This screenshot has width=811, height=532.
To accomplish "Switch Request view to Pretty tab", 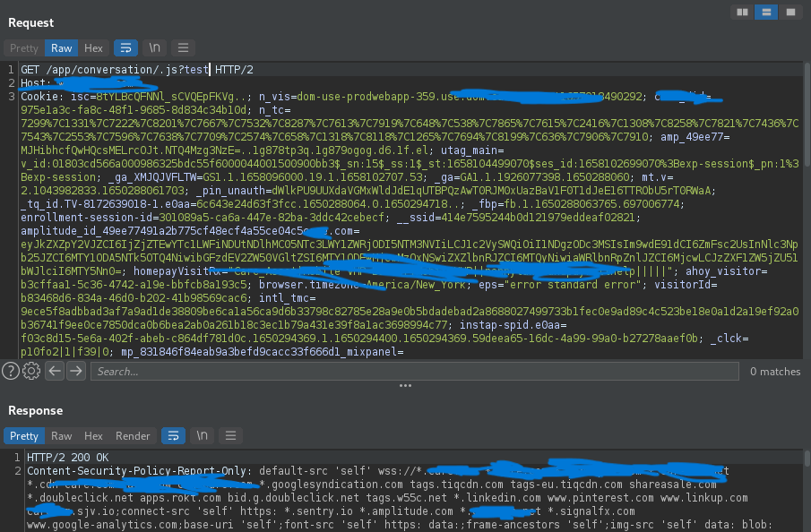I will (x=24, y=47).
